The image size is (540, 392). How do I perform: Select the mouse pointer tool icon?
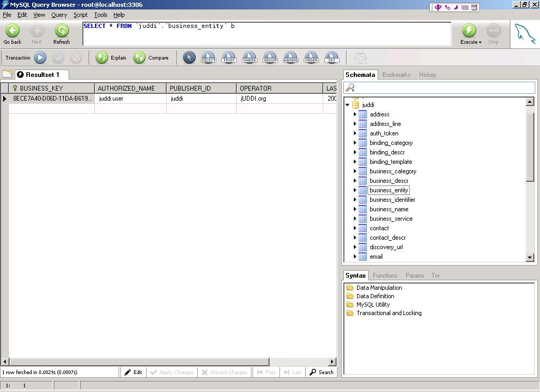click(x=189, y=57)
